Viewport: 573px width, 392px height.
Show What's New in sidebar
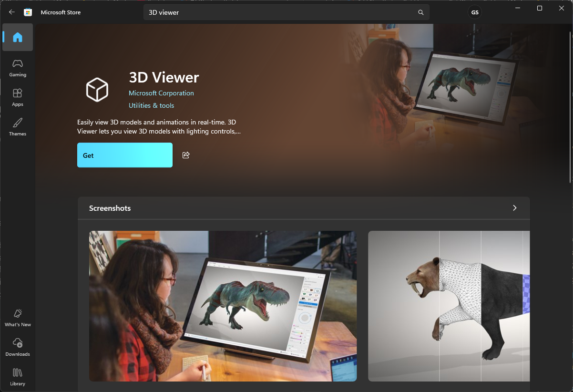[x=18, y=318]
